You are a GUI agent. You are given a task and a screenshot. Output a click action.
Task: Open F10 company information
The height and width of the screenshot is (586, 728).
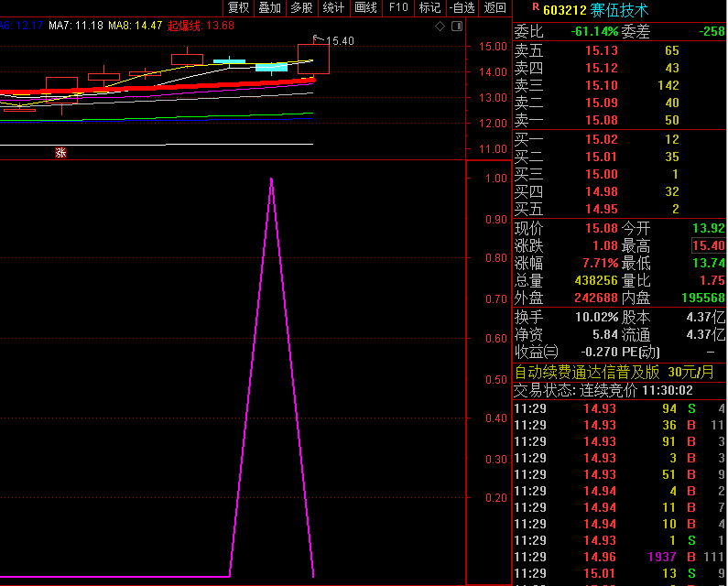(398, 8)
